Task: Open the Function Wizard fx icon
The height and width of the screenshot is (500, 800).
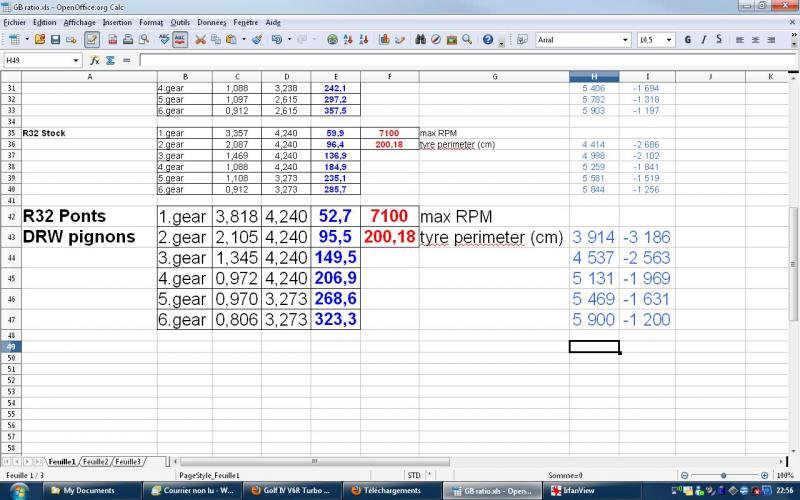Action: click(x=94, y=61)
